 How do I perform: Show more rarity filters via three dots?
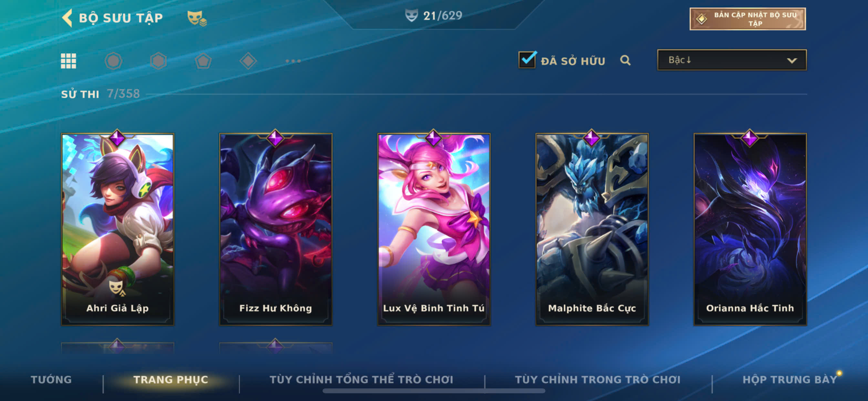click(x=293, y=61)
